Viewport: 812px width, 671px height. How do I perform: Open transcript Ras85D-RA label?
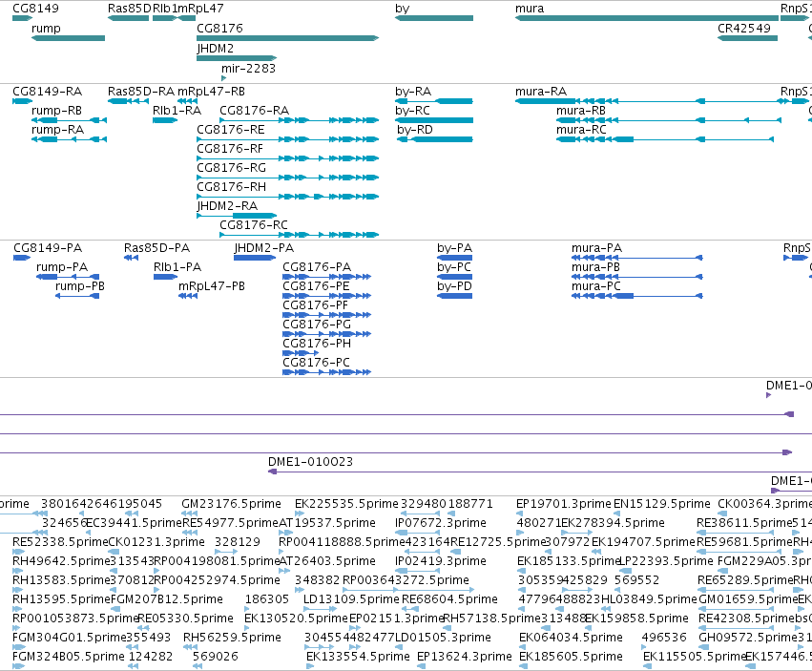[141, 92]
